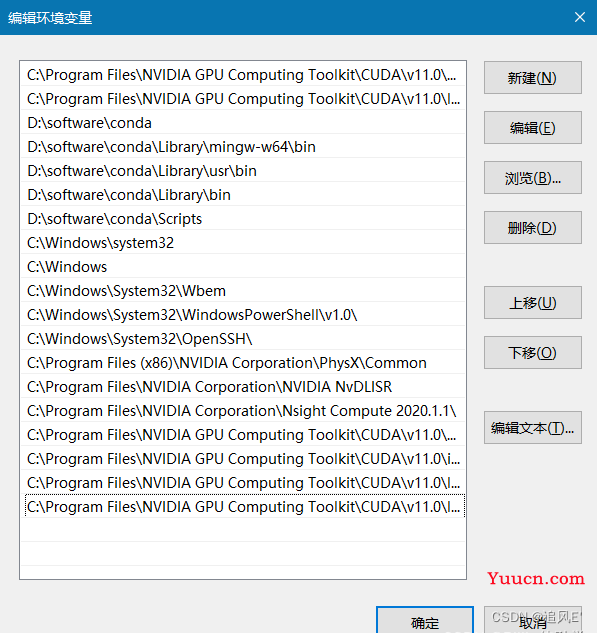Image resolution: width=597 pixels, height=633 pixels.
Task: Select the OpenSSH path entry
Action: [x=243, y=339]
